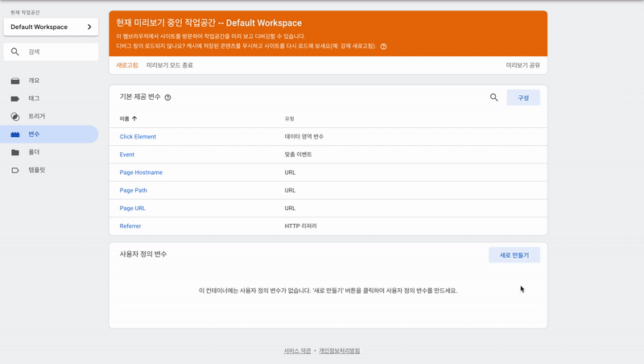The image size is (644, 364).
Task: Select the 트리거 trigger icon
Action: 15,117
